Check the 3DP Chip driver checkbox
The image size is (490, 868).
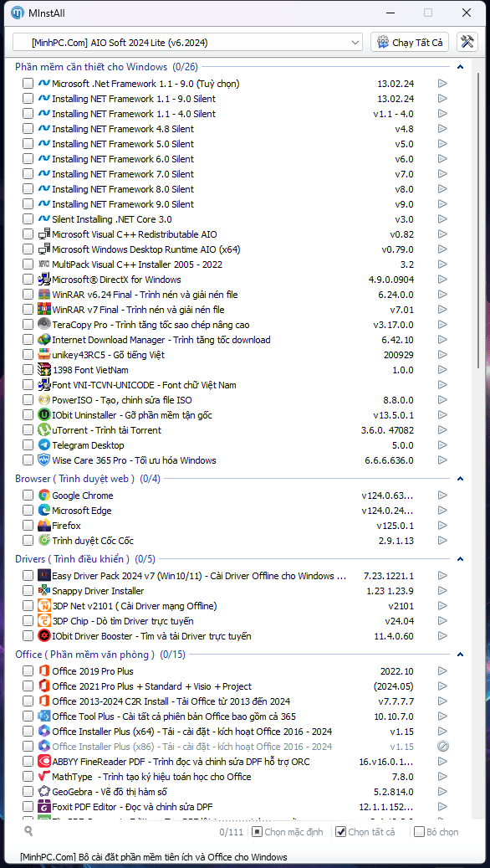28,621
